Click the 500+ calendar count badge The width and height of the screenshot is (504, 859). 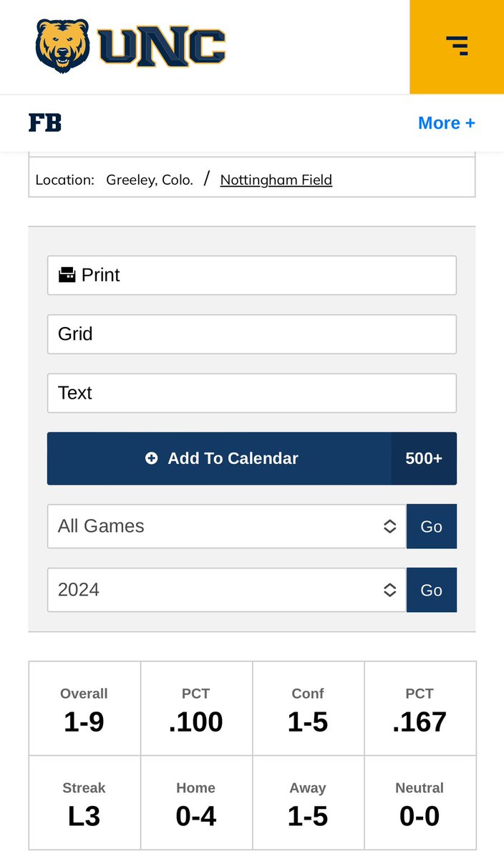pos(424,458)
